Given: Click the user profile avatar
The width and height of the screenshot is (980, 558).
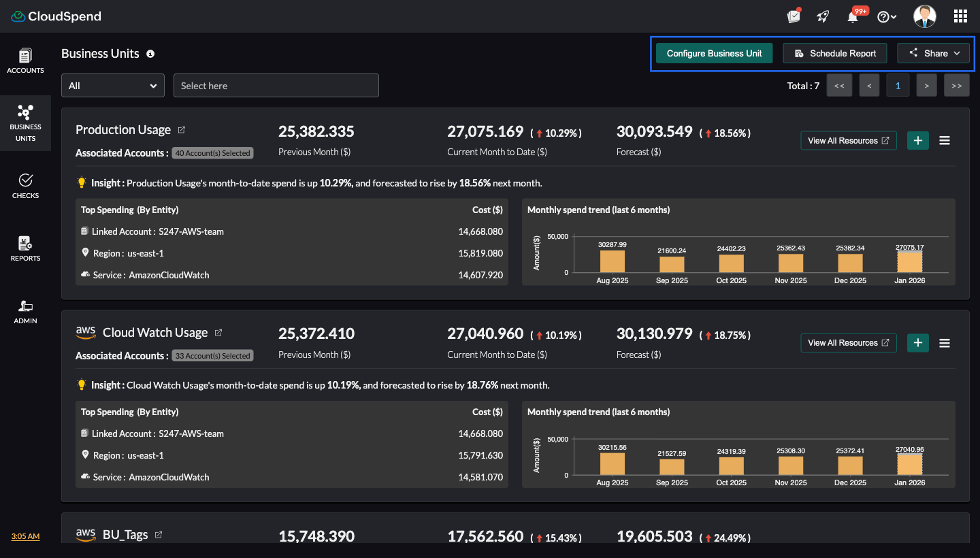Looking at the screenshot, I should (x=924, y=16).
